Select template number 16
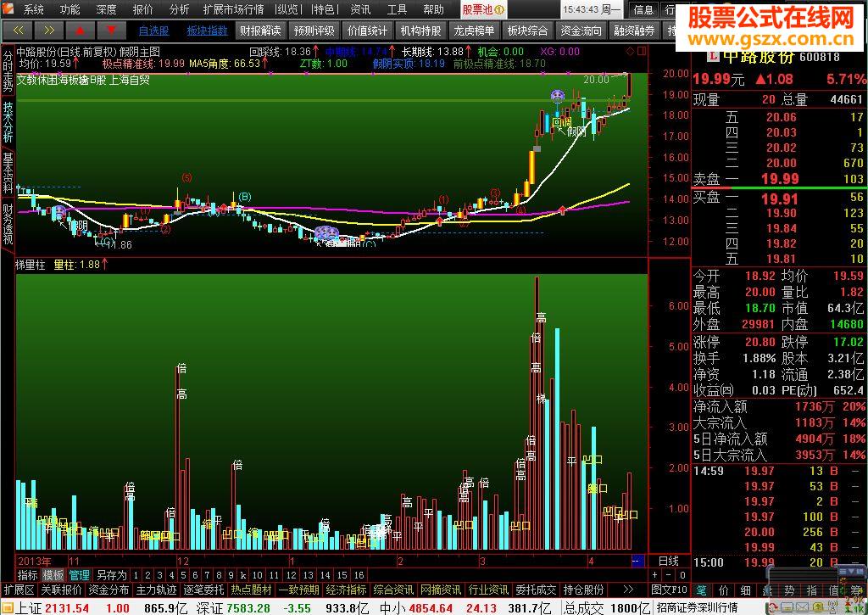Viewport: 868px width, 615px height. 359,575
